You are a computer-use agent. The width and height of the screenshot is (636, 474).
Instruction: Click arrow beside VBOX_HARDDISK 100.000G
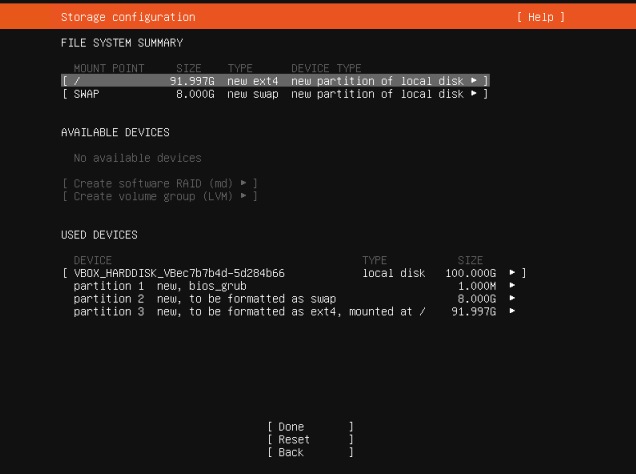tap(512, 272)
